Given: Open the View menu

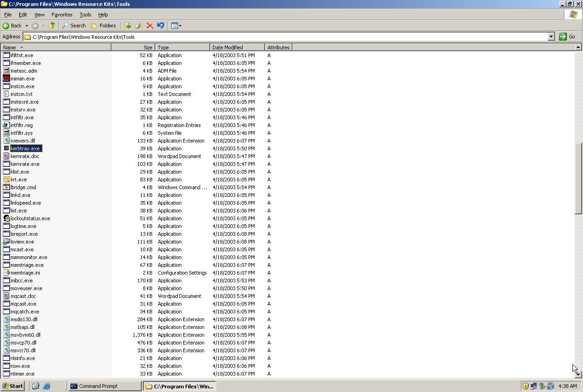Looking at the screenshot, I should tap(39, 15).
